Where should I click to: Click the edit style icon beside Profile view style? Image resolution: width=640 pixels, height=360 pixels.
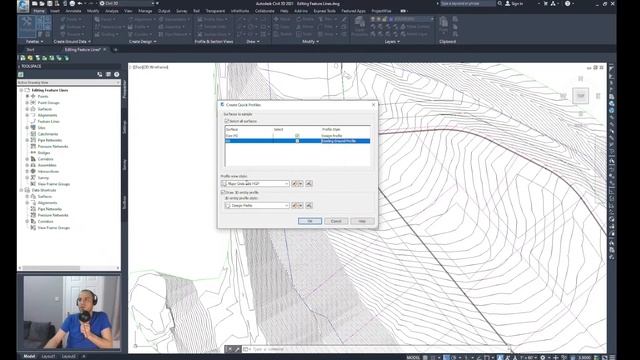tap(294, 183)
